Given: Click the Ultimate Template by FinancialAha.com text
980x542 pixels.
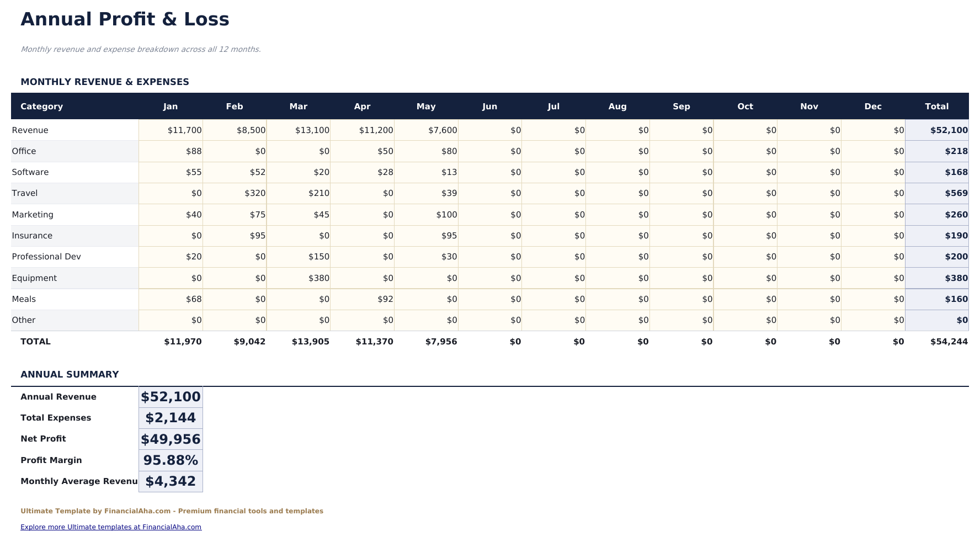Looking at the screenshot, I should point(172,511).
